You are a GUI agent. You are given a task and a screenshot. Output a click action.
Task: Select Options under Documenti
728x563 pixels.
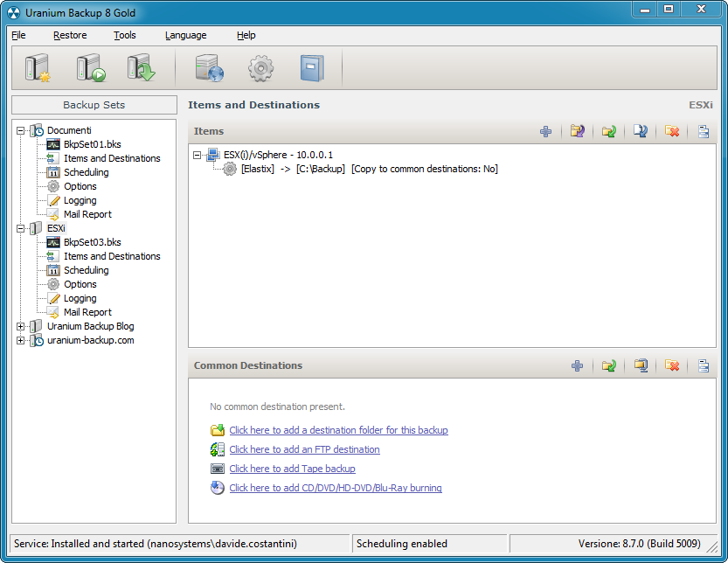tap(80, 186)
